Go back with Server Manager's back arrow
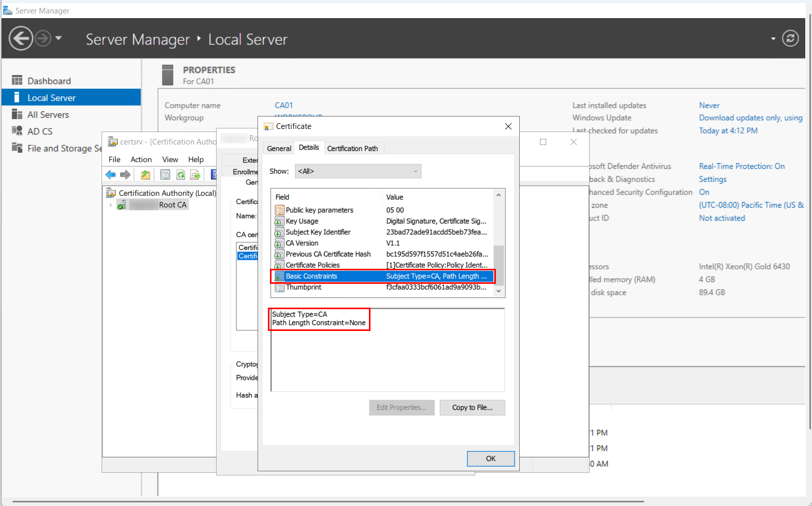The height and width of the screenshot is (506, 812). point(21,38)
